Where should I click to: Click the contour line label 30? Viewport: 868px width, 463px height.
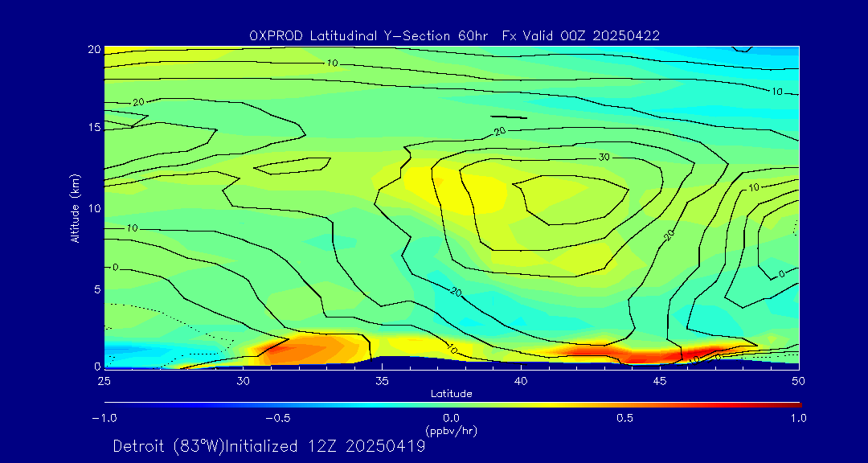604,158
